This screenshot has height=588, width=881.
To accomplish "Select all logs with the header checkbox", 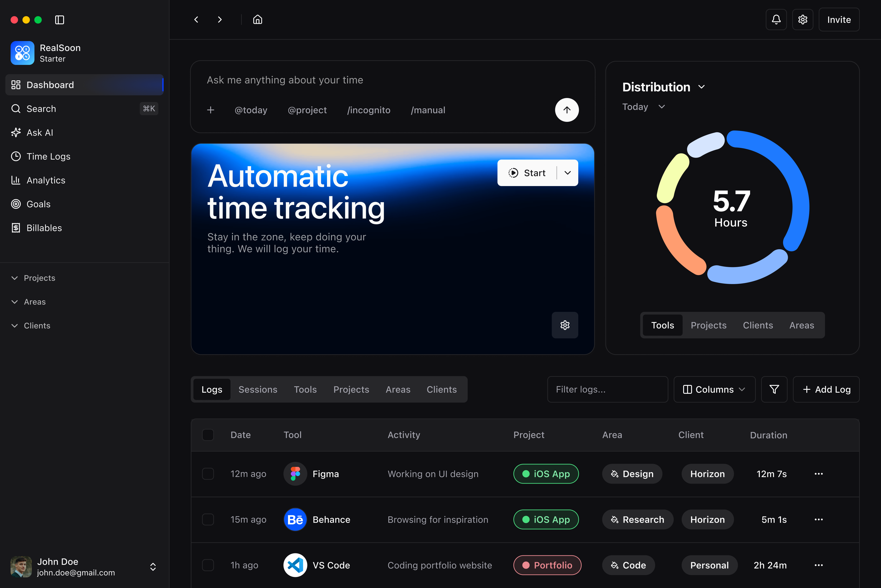I will click(x=208, y=435).
